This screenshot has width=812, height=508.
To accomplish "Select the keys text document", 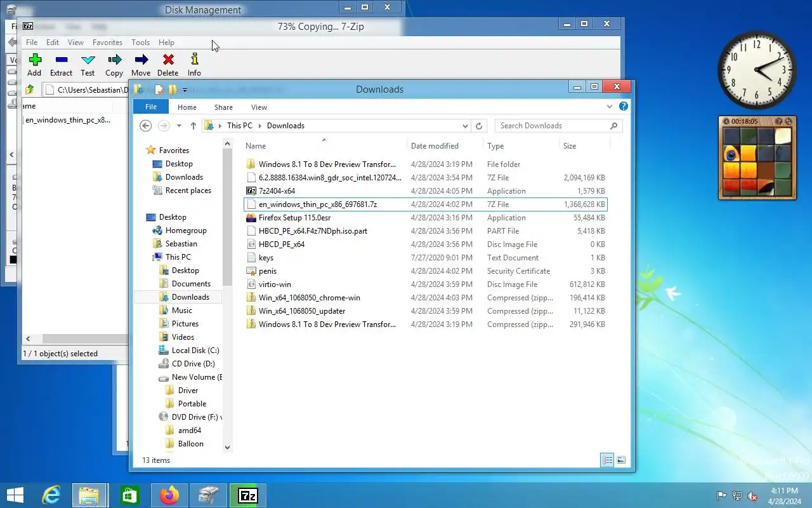I will point(425,258).
